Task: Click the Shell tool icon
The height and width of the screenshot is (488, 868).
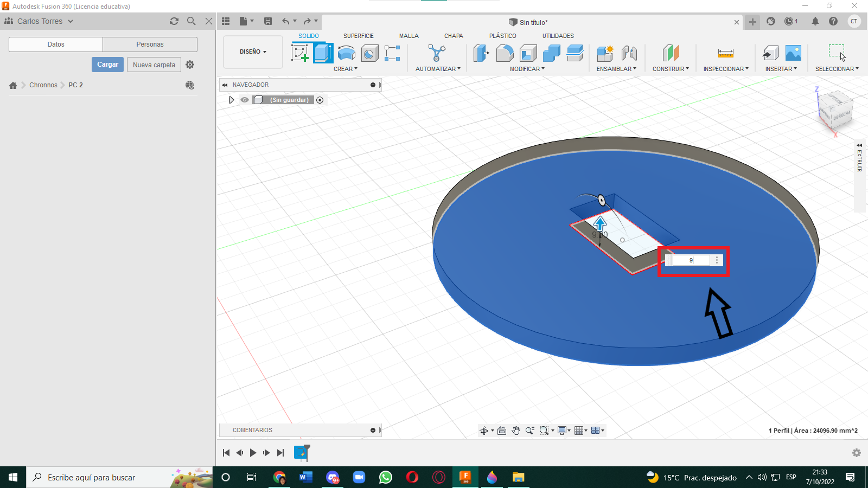Action: pyautogui.click(x=528, y=53)
